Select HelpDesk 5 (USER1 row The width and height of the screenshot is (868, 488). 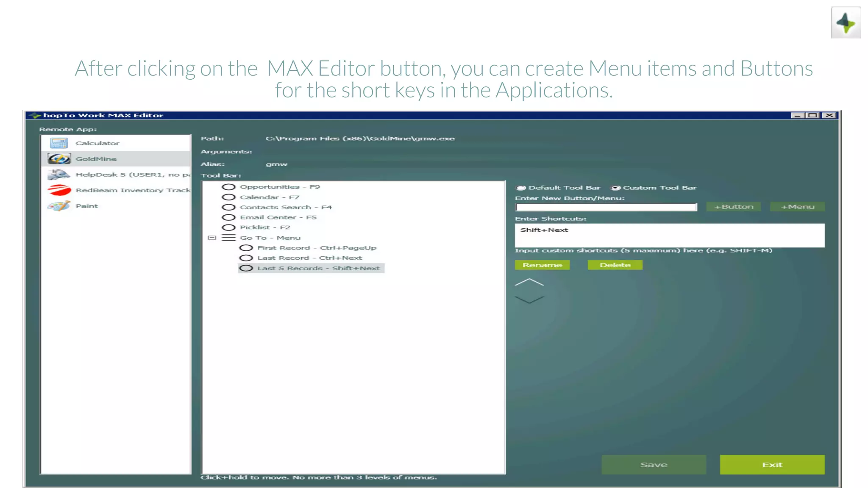tap(116, 175)
